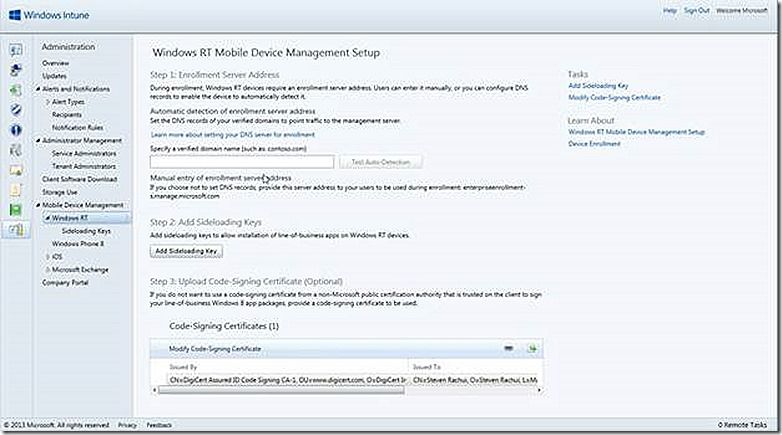Screen dimensions: 782x435
Task: Select Windows Phone 8 tree item
Action: click(78, 244)
